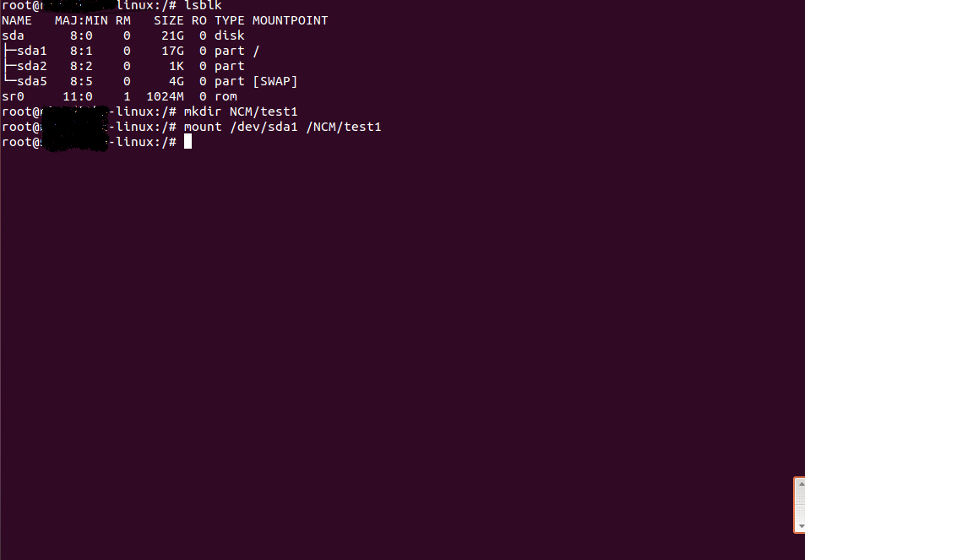Click the sr0 device entry
This screenshot has width=973, height=560.
[14, 96]
